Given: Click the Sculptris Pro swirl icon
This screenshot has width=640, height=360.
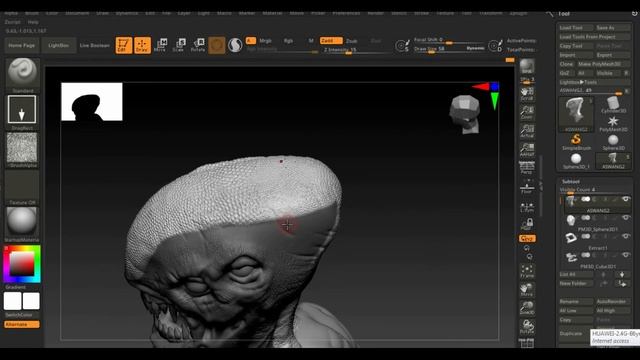Looking at the screenshot, I should tap(235, 45).
